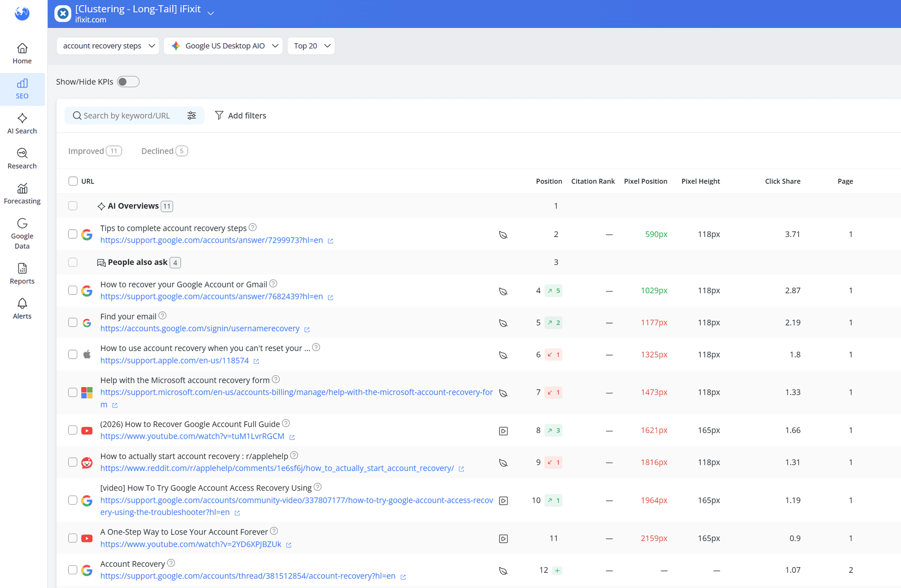Select checkbox for Microsoft account recovery form row
Screen dimensions: 901x588
(73, 392)
